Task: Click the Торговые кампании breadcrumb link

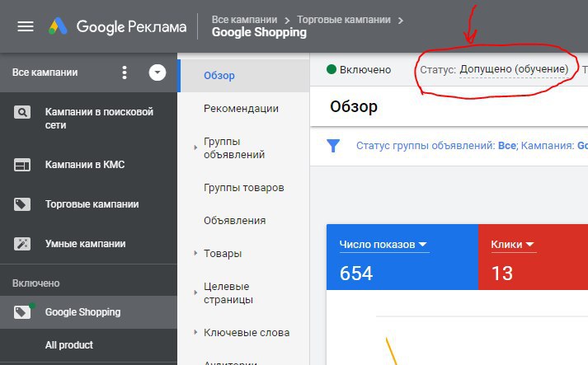Action: [x=344, y=20]
